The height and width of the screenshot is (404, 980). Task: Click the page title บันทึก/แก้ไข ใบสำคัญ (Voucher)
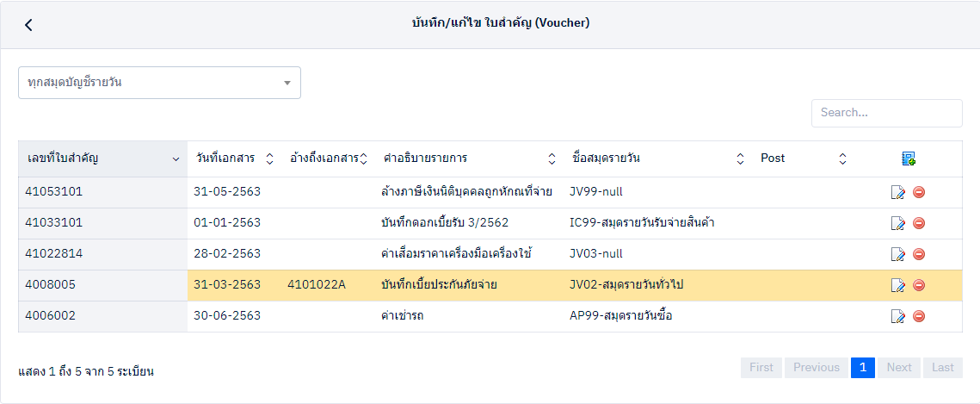501,24
